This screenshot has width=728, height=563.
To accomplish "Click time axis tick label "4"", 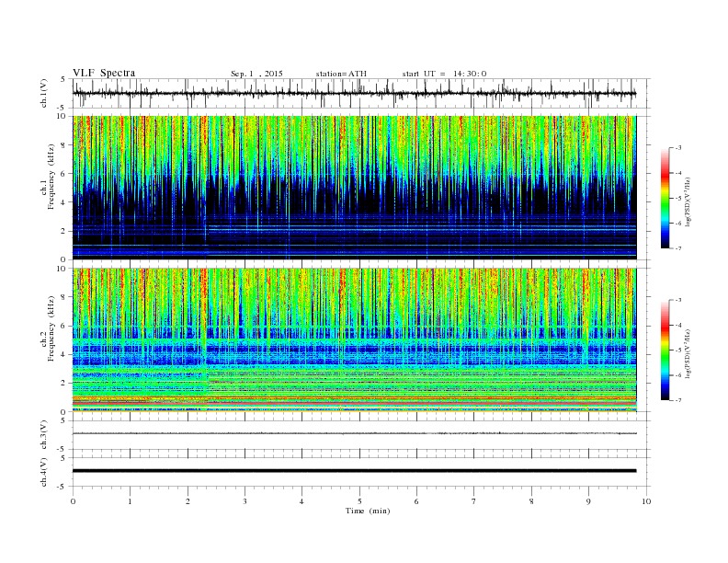I will 301,501.
